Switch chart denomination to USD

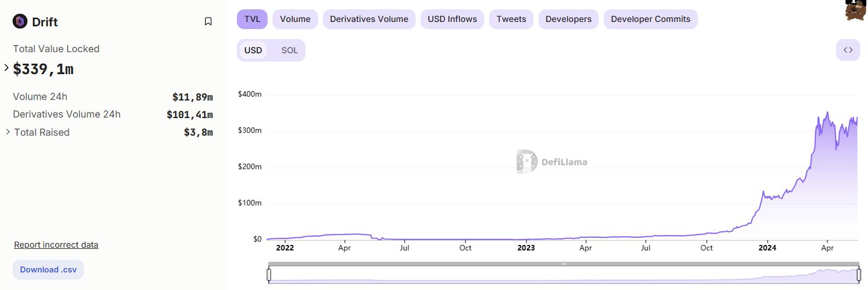tap(253, 50)
